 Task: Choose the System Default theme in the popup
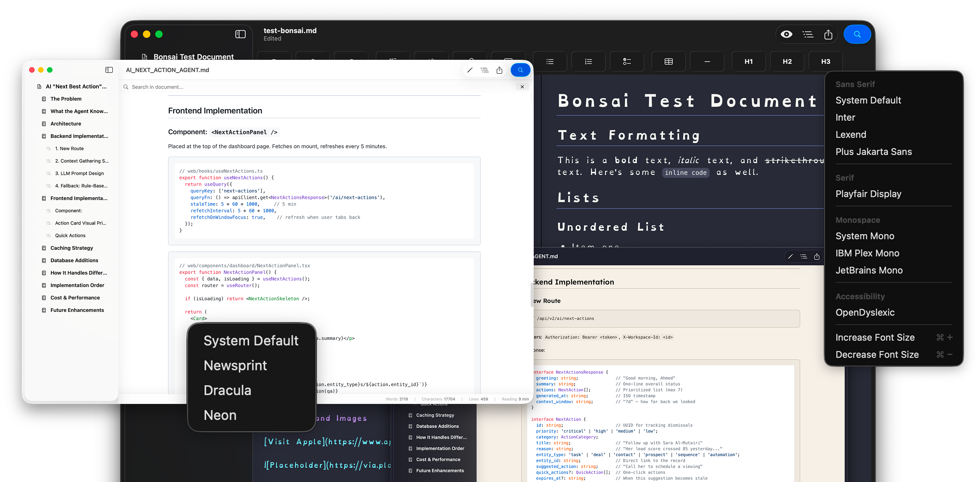point(252,341)
